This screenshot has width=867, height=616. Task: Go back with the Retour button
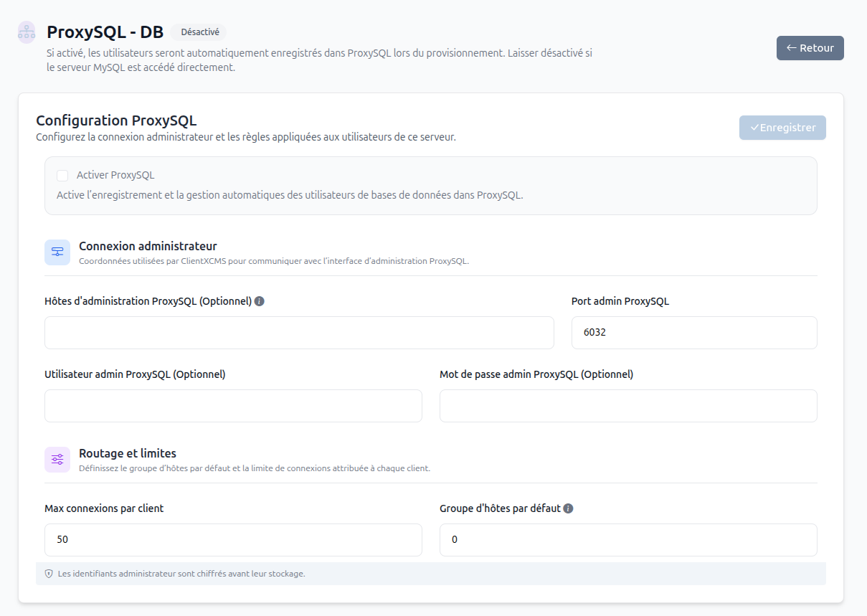(810, 48)
